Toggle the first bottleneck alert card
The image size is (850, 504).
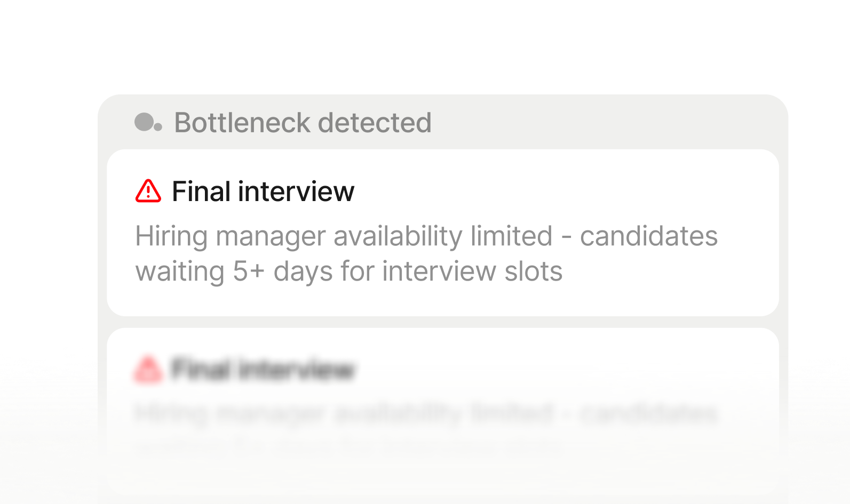pyautogui.click(x=443, y=232)
